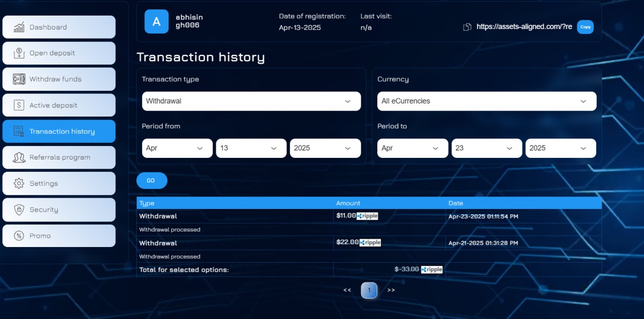Click the user avatar letter A
644x319 pixels.
coord(157,21)
